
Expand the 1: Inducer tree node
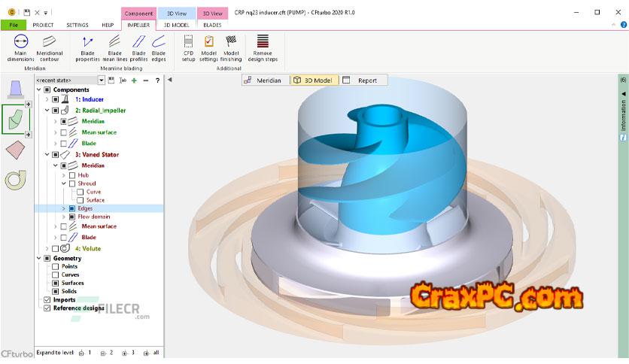tap(47, 99)
